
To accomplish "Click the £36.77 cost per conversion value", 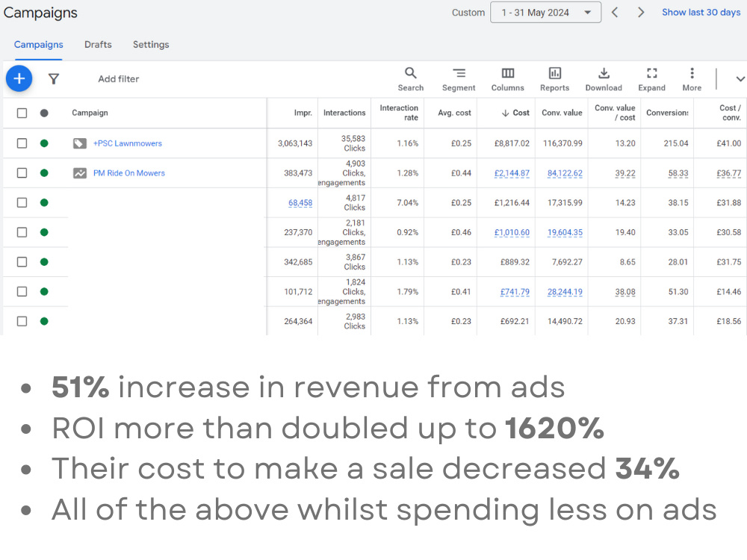I will (x=729, y=173).
